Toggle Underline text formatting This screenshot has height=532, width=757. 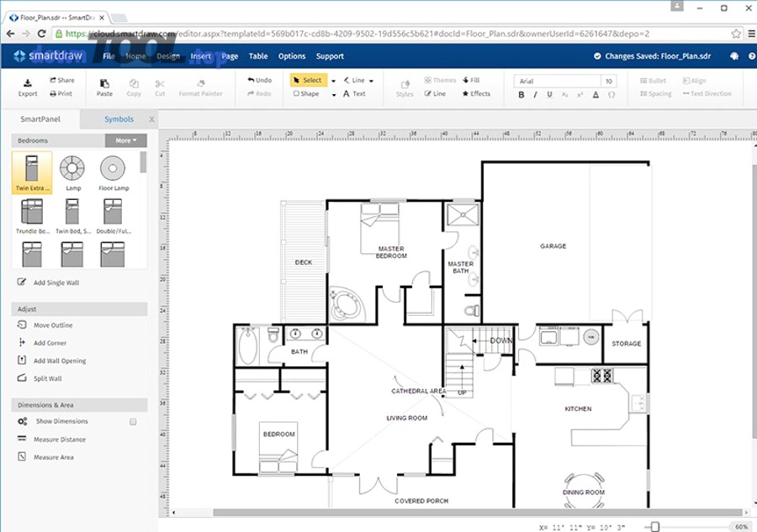550,95
